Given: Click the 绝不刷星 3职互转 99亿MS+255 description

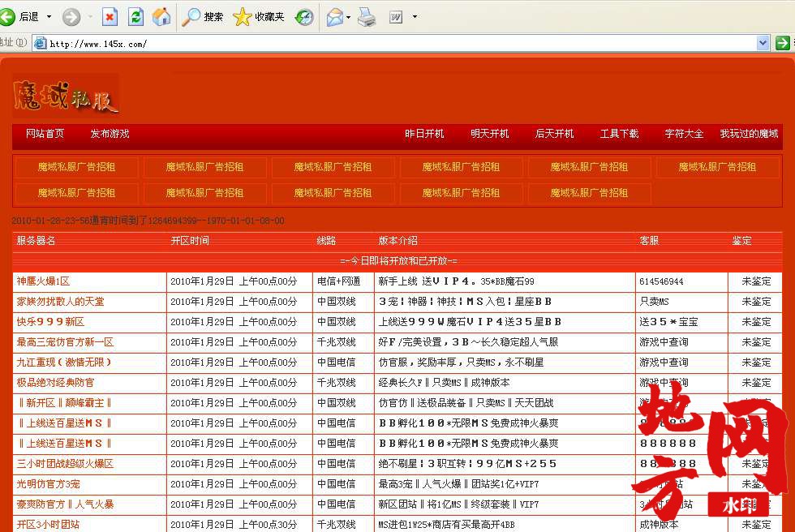Looking at the screenshot, I should [467, 464].
